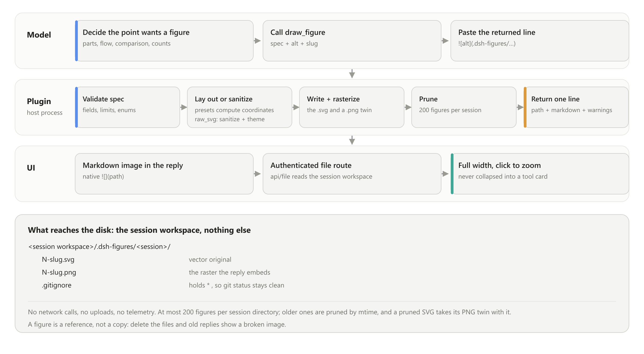Select the 'Write + rasterize' step box
644x354 pixels.
click(352, 107)
